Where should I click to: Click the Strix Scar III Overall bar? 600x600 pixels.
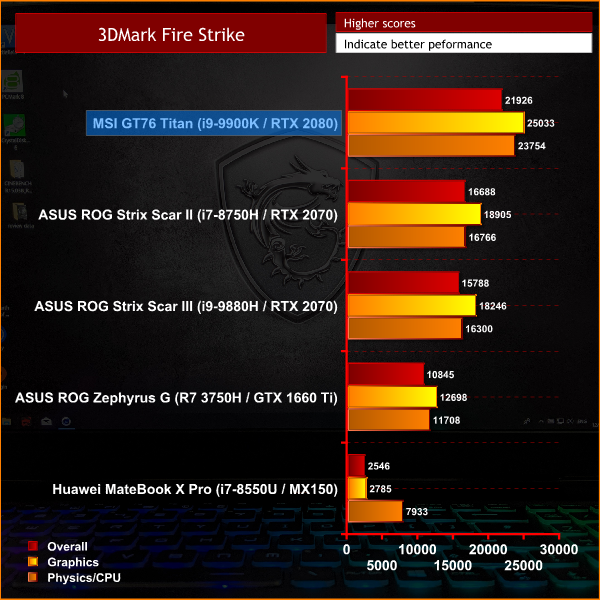coord(404,283)
